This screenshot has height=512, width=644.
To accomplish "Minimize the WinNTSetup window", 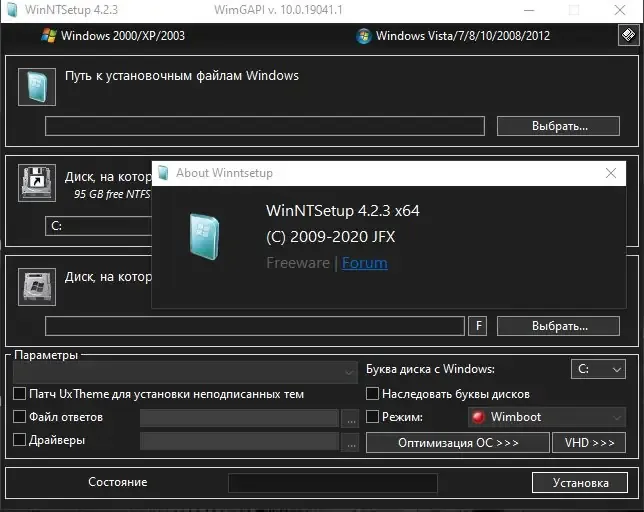I will coord(529,10).
